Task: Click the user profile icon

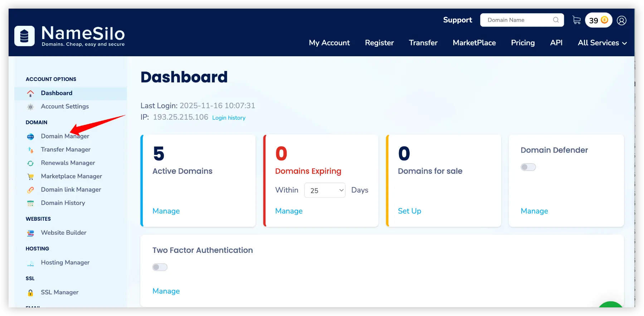Action: pyautogui.click(x=621, y=20)
